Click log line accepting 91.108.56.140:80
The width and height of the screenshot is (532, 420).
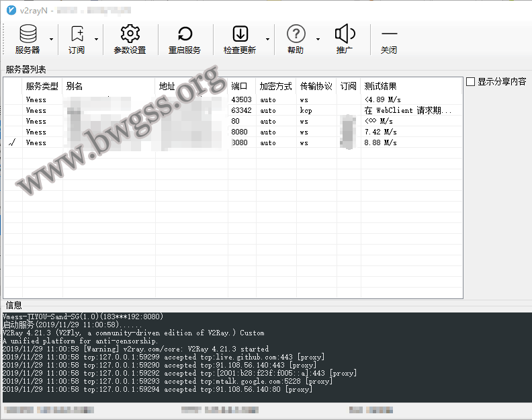157,390
